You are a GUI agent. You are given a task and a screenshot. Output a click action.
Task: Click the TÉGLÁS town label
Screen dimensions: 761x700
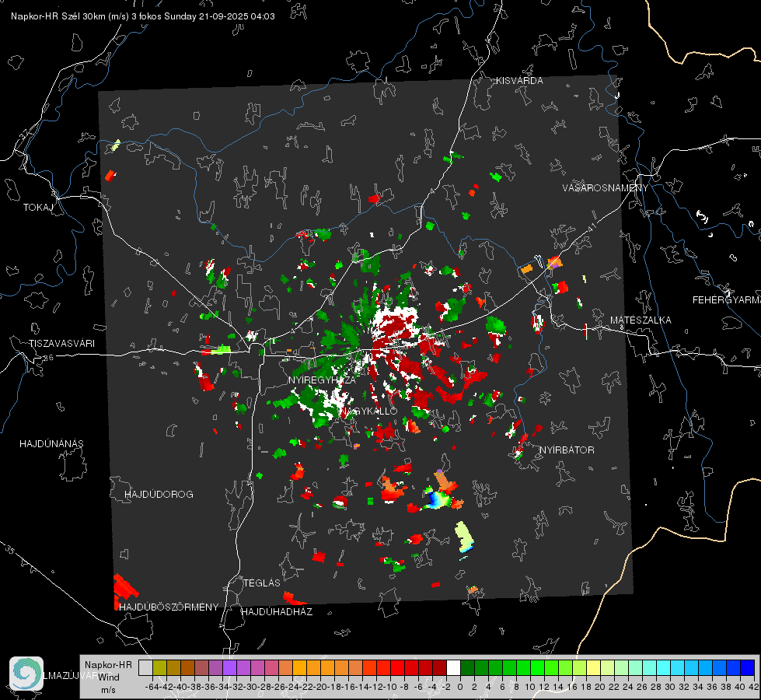[x=262, y=583]
